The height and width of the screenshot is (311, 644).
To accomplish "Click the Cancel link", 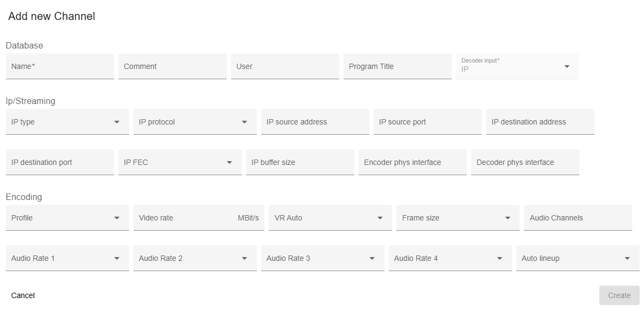I will [23, 295].
